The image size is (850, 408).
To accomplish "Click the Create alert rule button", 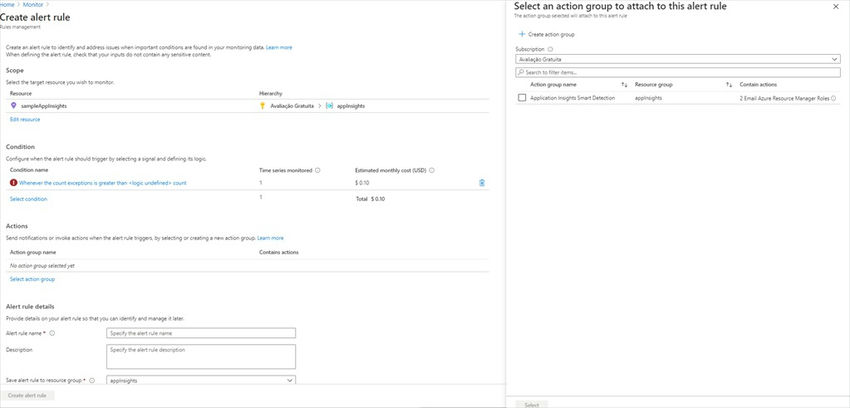I will (x=27, y=396).
